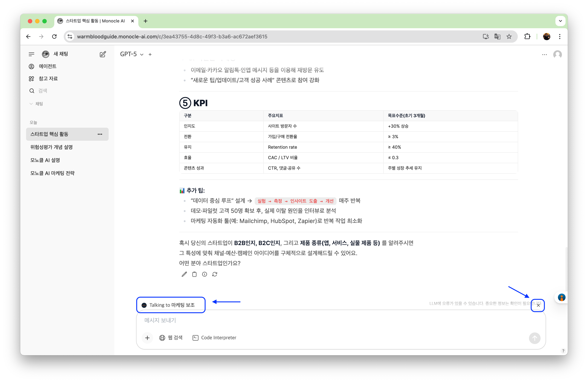Toggle the Code Interpreter option

214,338
